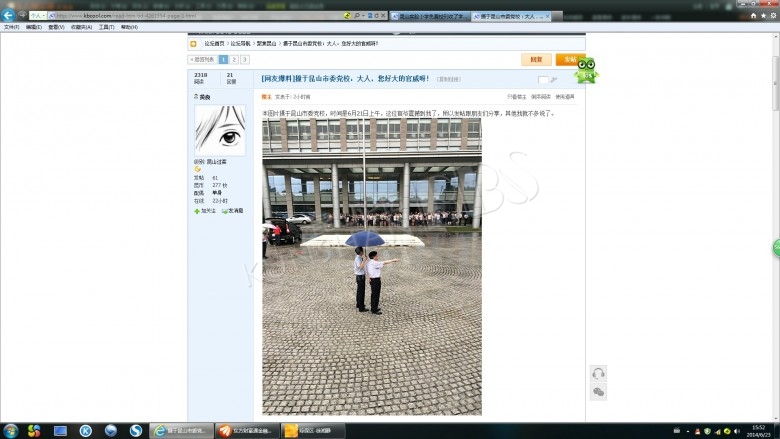780x439 pixels.
Task: Go forward with the browser Forward arrow
Action: click(x=22, y=15)
